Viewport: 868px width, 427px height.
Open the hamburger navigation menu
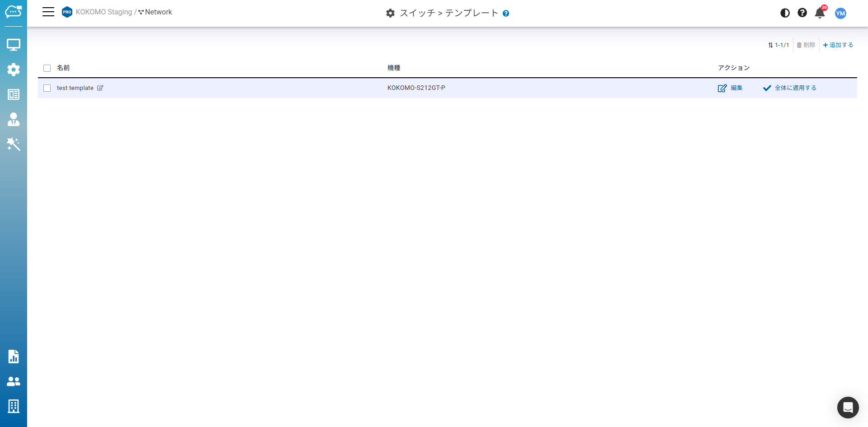pyautogui.click(x=48, y=12)
